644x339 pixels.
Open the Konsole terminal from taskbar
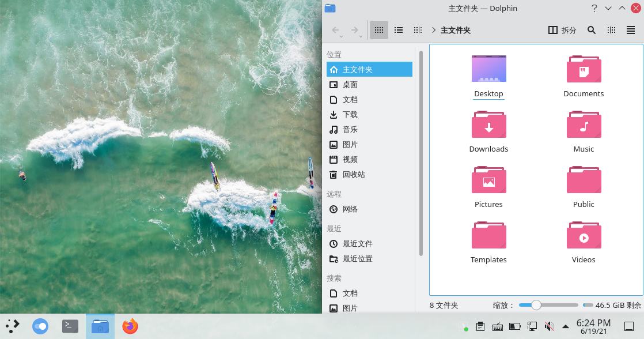(70, 326)
